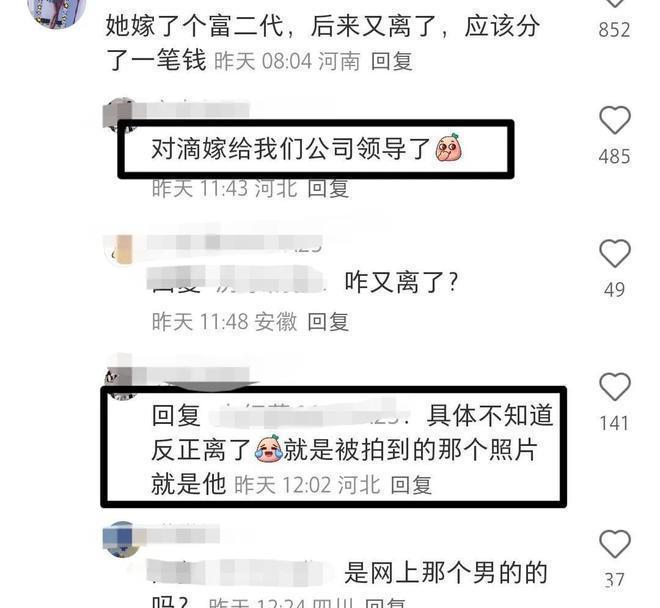The image size is (660, 608).
Task: Click the shy peach emoji in the comment
Action: [449, 148]
